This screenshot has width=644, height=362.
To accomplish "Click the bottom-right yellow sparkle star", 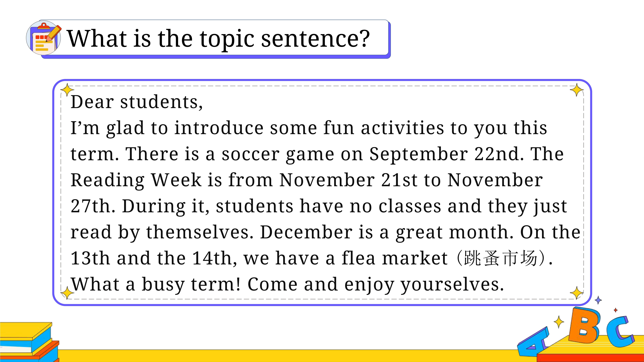I will (x=577, y=293).
